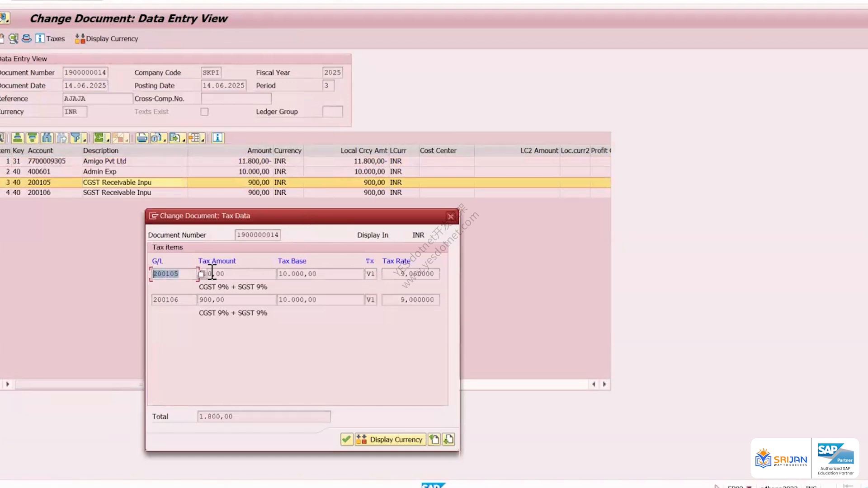Click the G/L field showing 200105
Screen dimensions: 868x488
[x=174, y=274]
